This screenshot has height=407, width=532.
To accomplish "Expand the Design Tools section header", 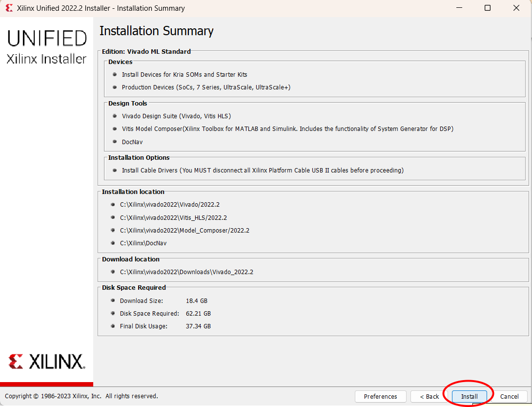I will pos(127,103).
